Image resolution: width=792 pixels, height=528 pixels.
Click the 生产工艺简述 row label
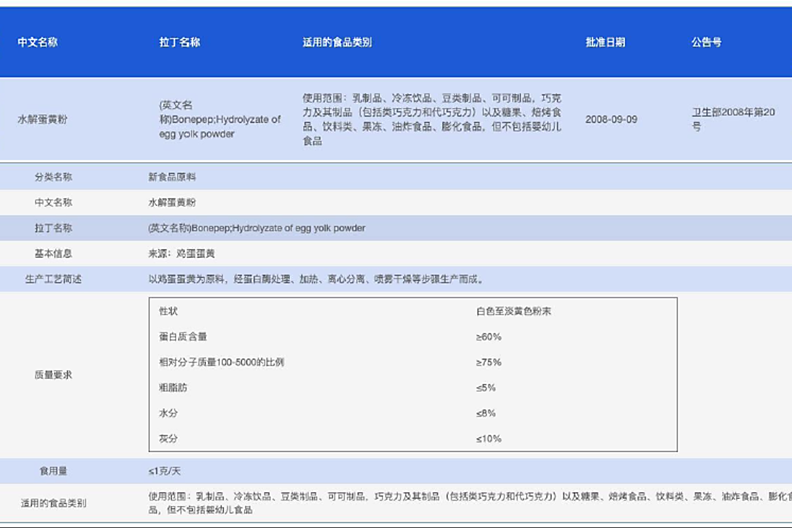[x=53, y=279]
